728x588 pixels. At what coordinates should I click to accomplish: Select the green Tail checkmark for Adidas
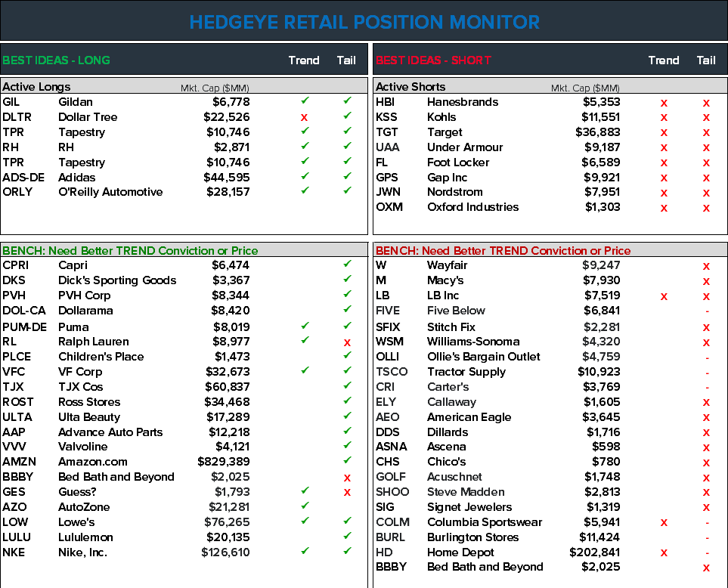point(347,177)
